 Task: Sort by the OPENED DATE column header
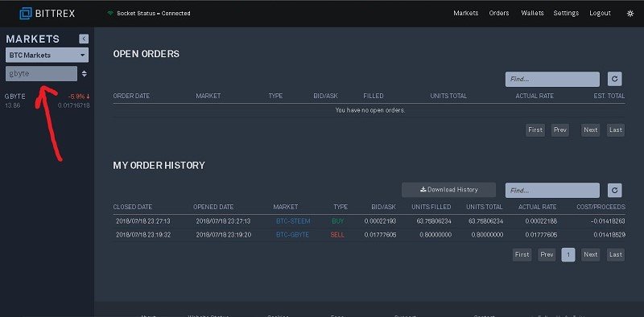pos(213,207)
